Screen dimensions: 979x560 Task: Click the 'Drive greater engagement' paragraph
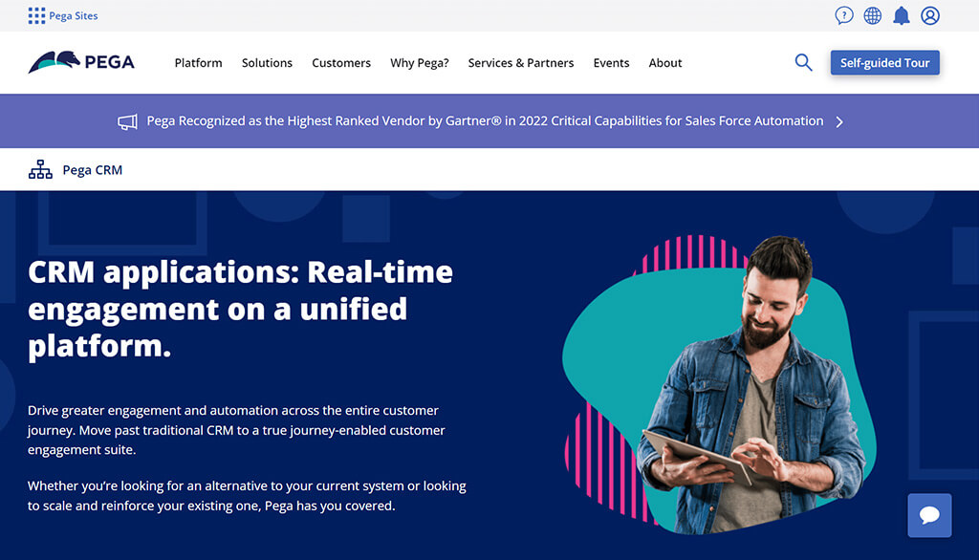[236, 430]
